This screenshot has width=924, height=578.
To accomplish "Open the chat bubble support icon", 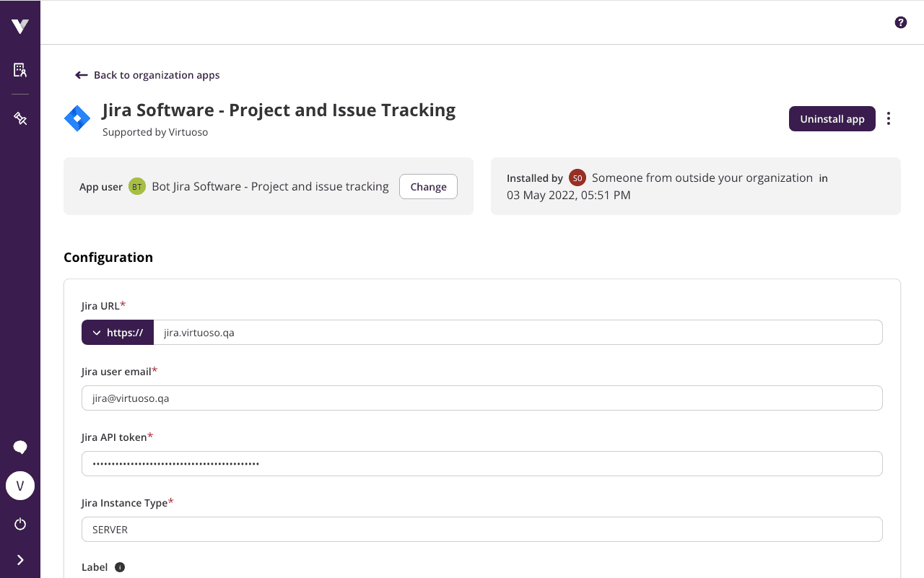I will click(20, 447).
